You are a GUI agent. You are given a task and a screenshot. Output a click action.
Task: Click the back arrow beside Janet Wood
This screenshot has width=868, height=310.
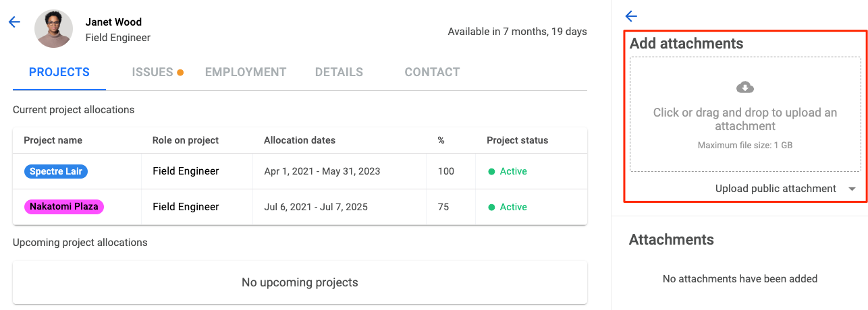pyautogui.click(x=14, y=22)
